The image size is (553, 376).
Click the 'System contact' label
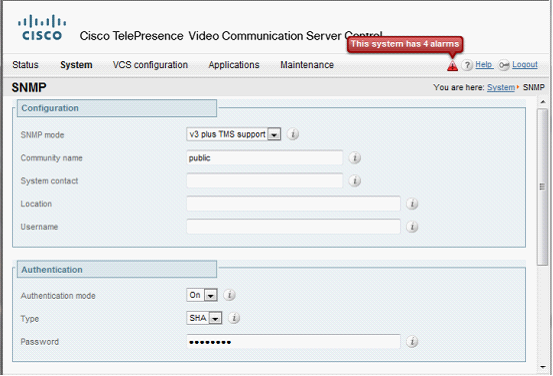tap(49, 181)
